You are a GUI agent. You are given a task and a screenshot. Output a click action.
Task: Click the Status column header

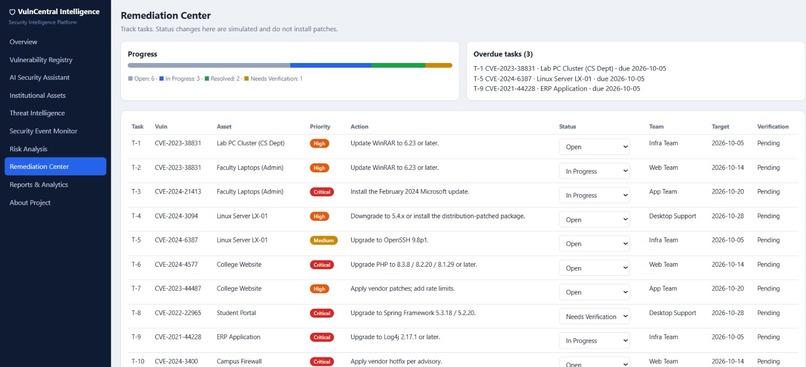point(567,126)
